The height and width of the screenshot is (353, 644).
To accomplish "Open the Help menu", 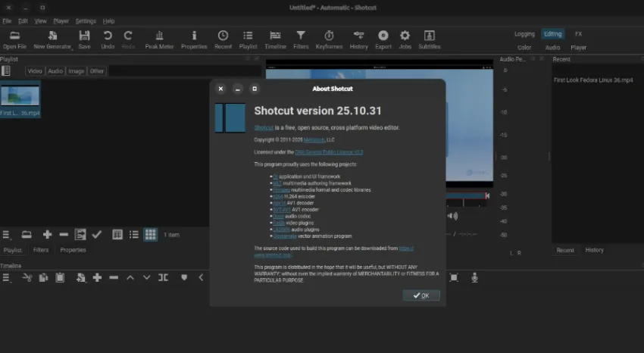I will (108, 21).
